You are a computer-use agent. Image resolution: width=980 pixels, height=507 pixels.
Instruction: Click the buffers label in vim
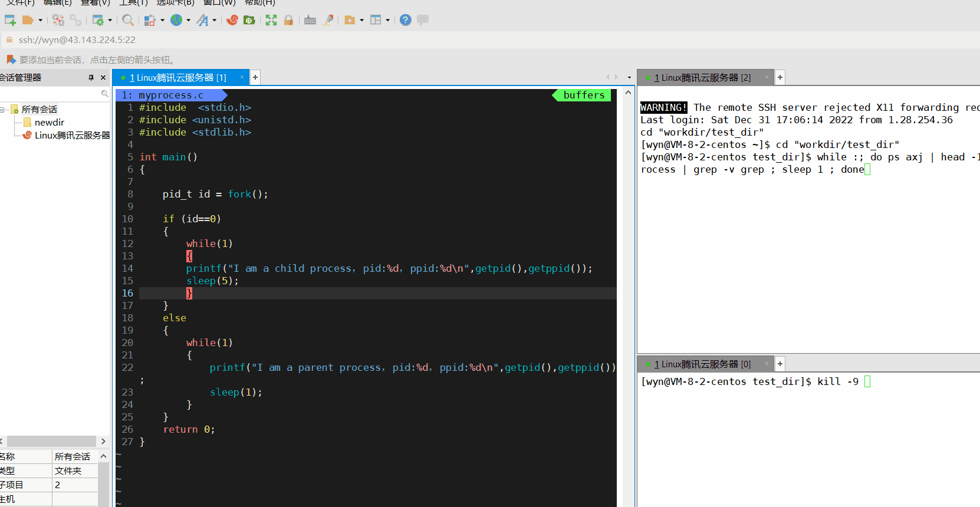(x=584, y=95)
